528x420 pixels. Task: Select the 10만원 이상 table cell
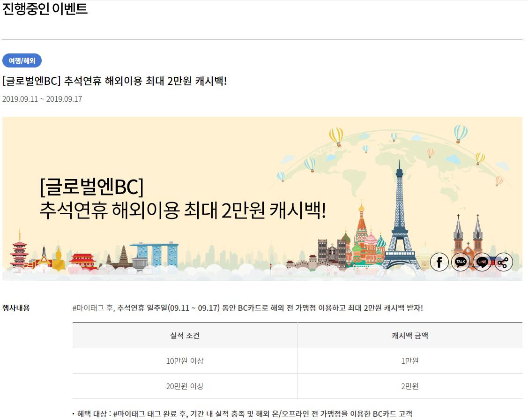pos(185,361)
